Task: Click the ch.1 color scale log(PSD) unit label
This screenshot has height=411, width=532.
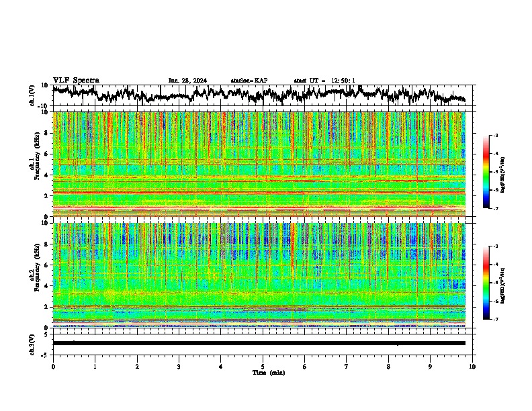Action: (x=504, y=175)
